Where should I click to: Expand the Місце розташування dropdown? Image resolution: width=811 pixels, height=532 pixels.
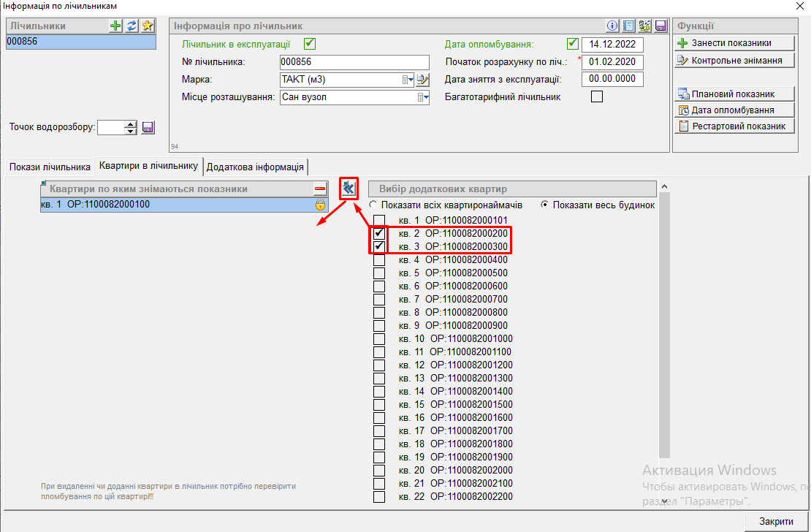point(422,97)
